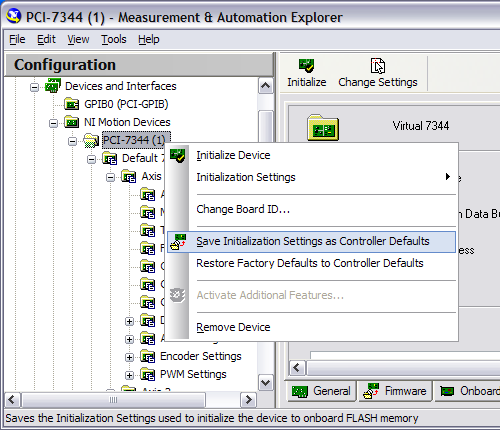This screenshot has width=500, height=430.
Task: Click the Onboard tab icon
Action: [447, 391]
